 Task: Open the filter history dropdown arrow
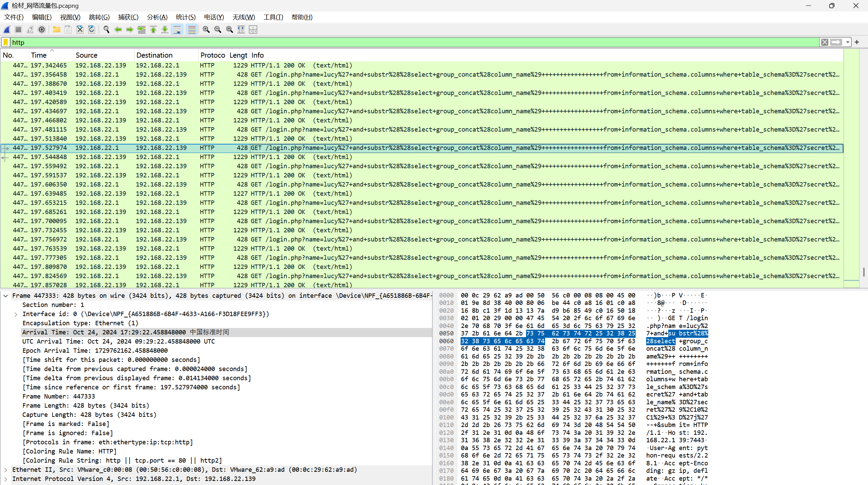point(848,42)
